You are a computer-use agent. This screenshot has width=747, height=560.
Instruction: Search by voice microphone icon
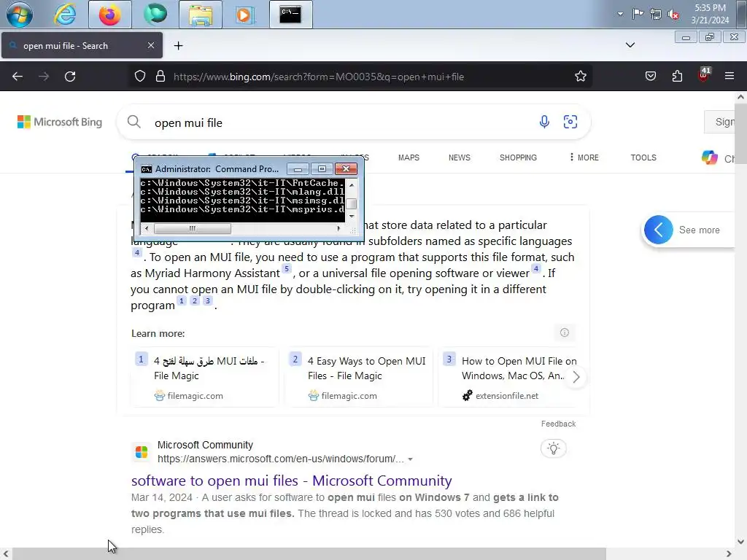point(544,122)
